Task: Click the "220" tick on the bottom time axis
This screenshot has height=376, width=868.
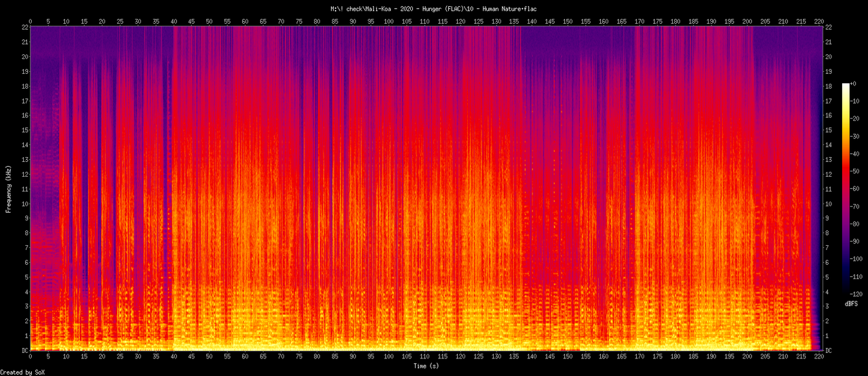Action: pos(818,356)
